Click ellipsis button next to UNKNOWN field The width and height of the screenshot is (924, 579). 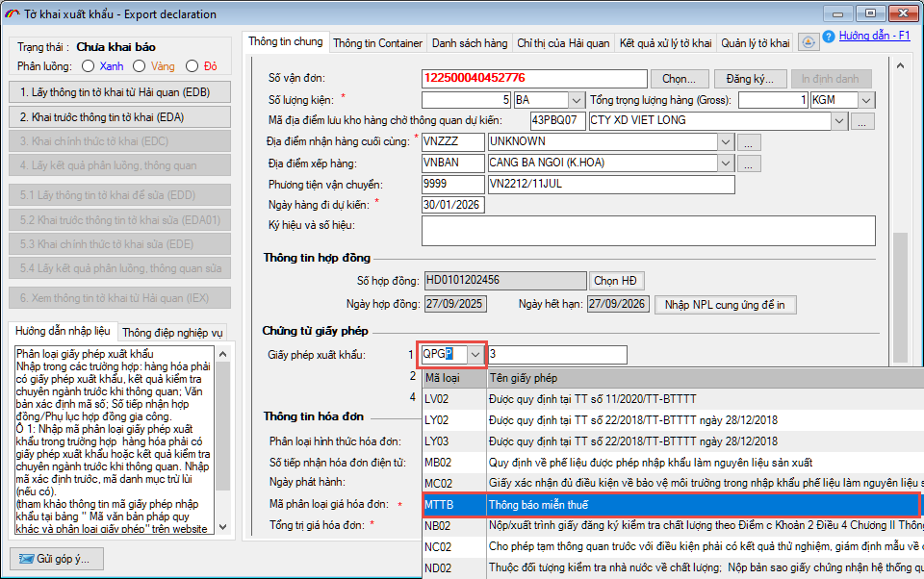[750, 142]
